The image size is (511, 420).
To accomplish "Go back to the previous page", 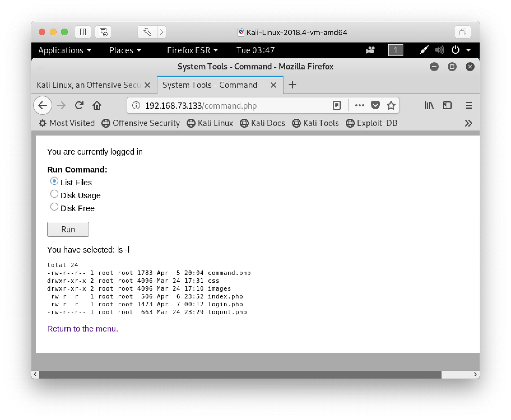I will click(x=43, y=106).
